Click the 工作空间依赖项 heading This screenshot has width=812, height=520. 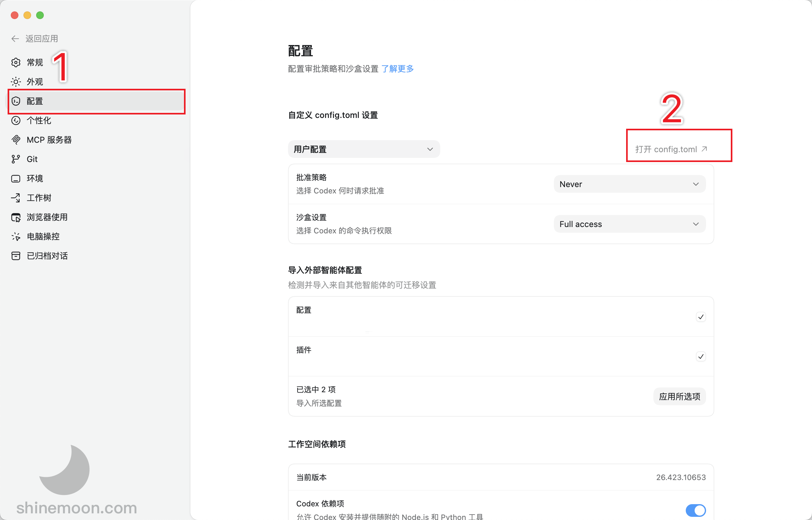317,444
